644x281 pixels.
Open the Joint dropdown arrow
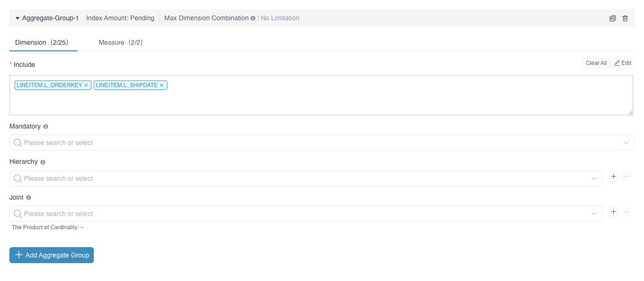[x=594, y=214]
